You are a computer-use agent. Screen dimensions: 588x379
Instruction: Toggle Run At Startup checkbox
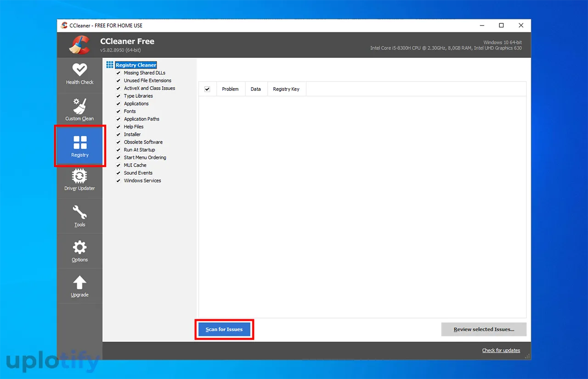[x=118, y=150]
